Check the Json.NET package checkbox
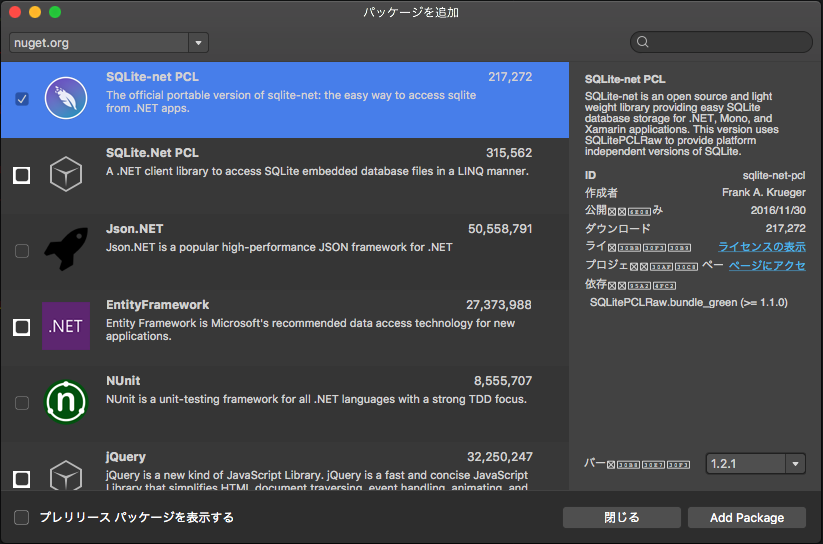 (22, 251)
